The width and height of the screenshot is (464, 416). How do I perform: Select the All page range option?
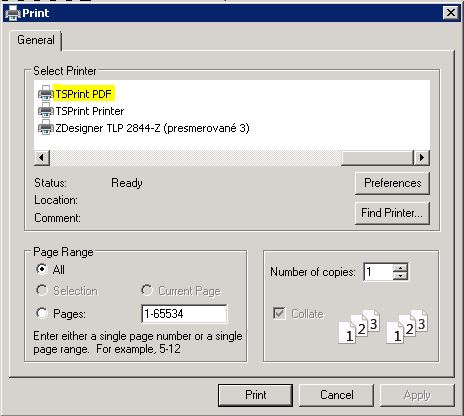[x=41, y=269]
